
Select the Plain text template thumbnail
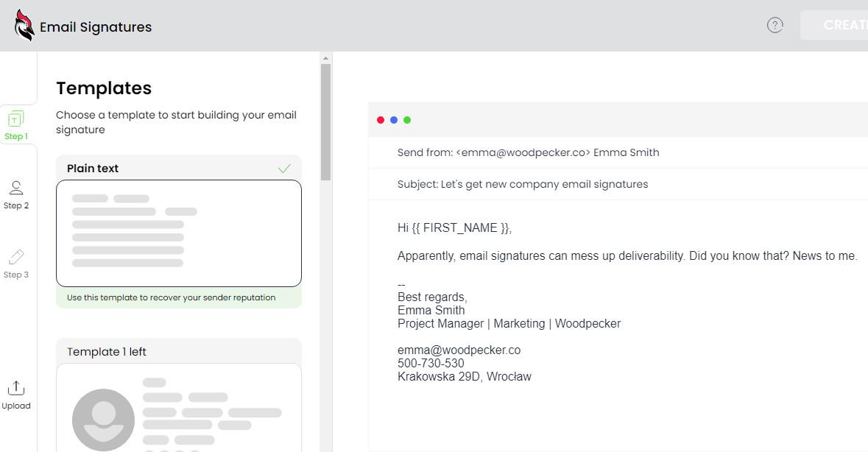[x=179, y=233]
